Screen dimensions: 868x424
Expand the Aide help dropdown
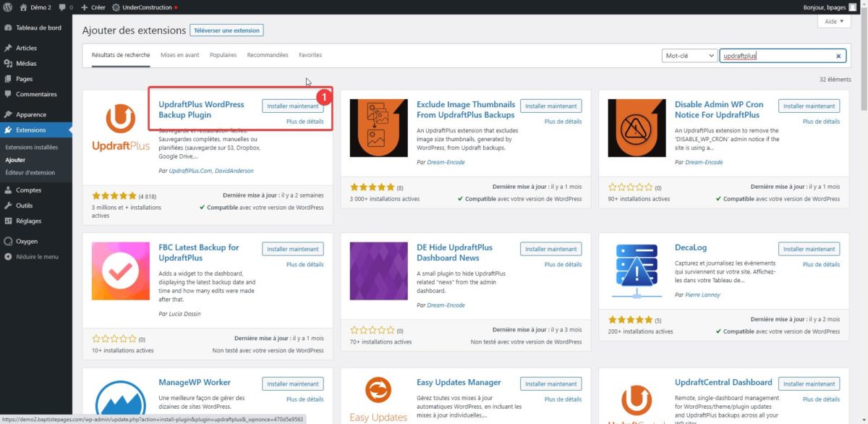point(834,22)
